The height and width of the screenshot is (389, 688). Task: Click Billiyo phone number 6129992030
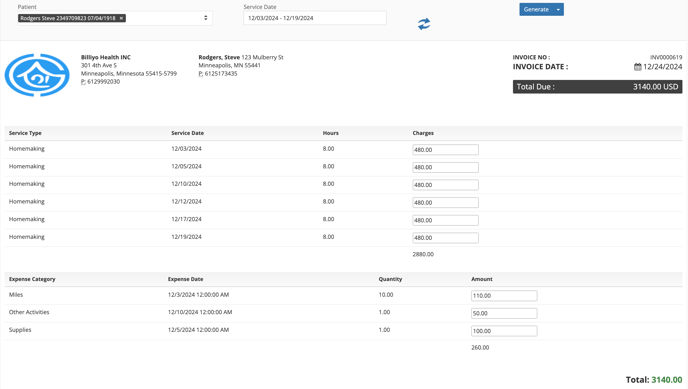point(104,82)
